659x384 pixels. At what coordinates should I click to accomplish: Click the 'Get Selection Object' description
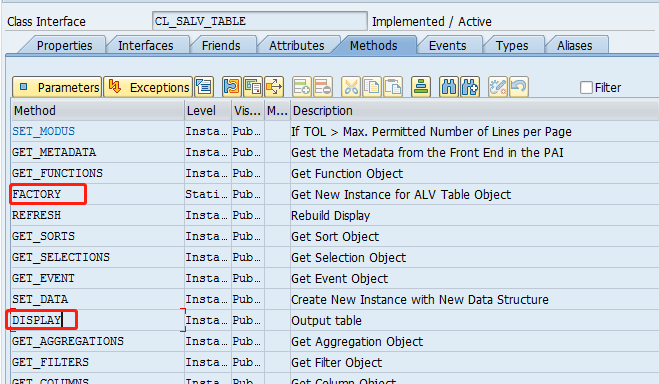(348, 258)
